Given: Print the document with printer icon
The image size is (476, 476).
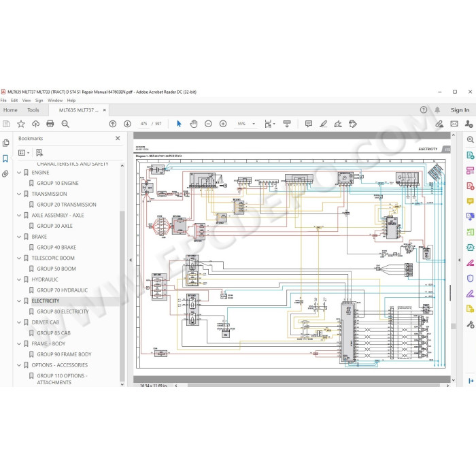Looking at the screenshot, I should click(x=50, y=124).
